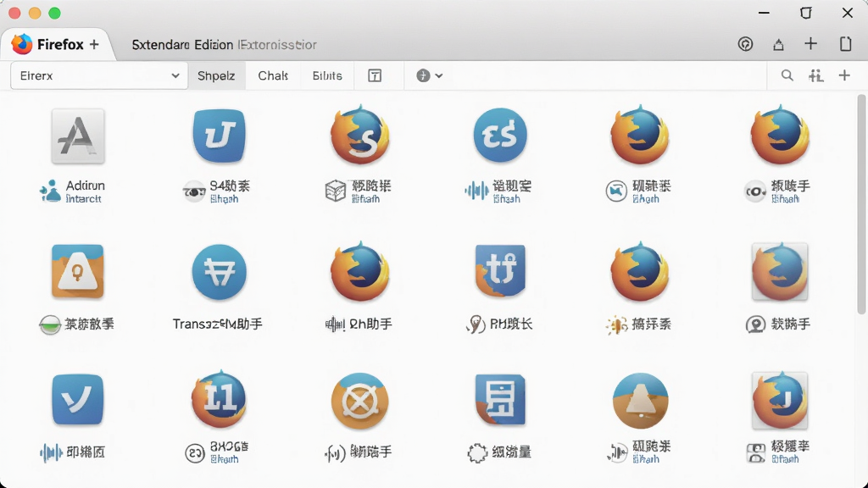Image resolution: width=868 pixels, height=488 pixels.
Task: Open a new tab with plus beside Firefox
Action: 94,44
